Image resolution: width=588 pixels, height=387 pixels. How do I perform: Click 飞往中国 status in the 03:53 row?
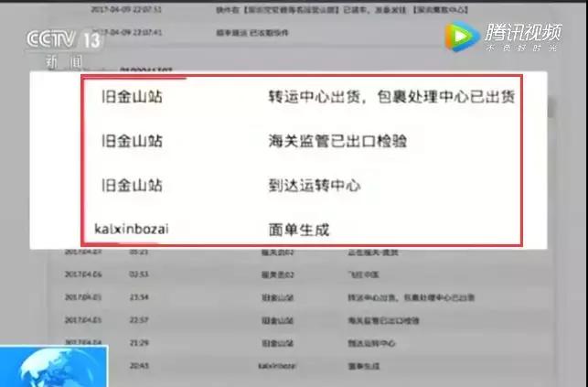pos(363,274)
